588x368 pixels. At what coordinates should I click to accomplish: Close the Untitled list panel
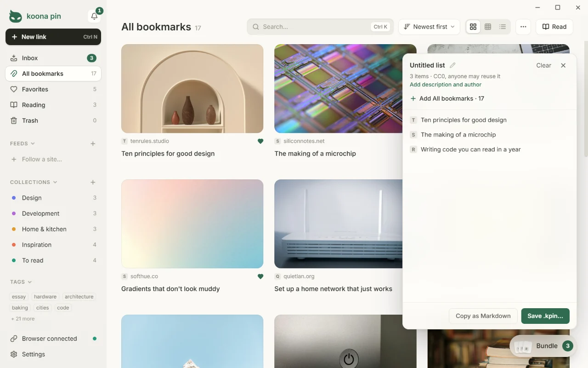point(563,65)
